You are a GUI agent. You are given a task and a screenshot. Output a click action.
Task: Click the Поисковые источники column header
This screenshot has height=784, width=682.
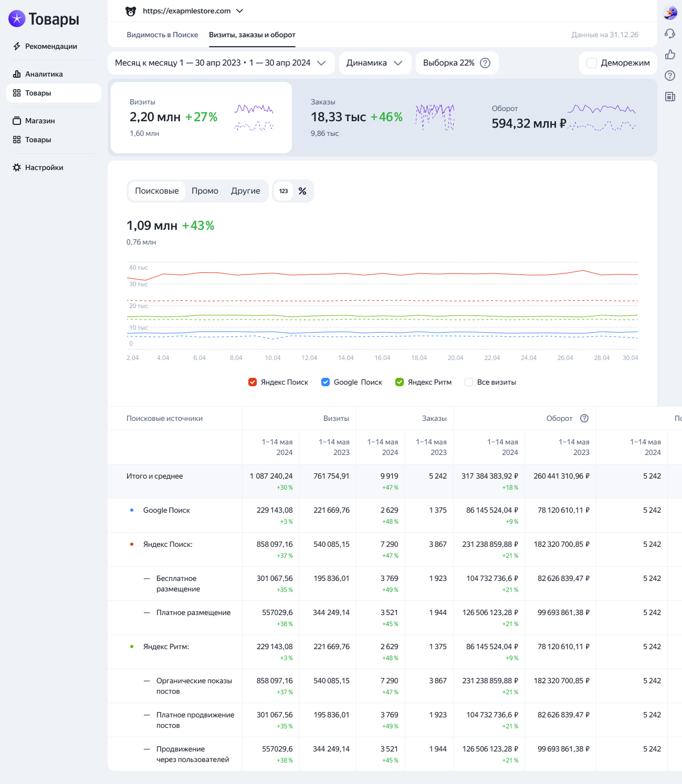pos(164,418)
